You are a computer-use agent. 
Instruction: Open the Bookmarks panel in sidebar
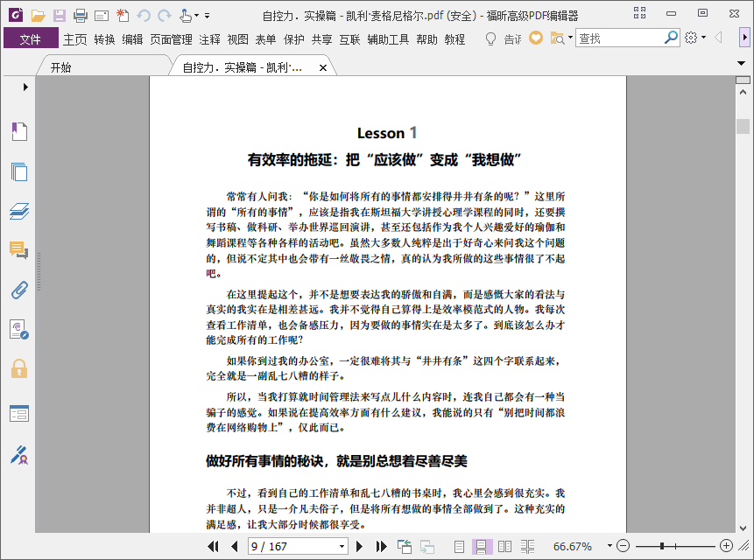coord(19,131)
